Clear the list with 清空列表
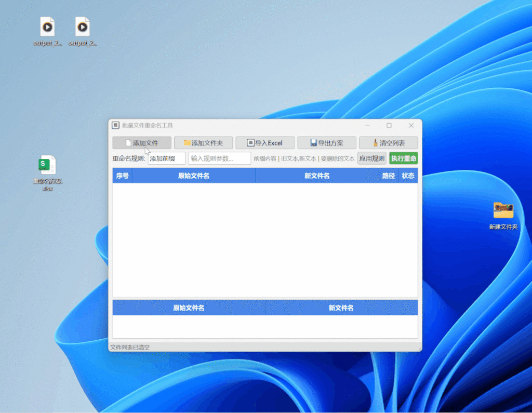Viewport: 532px width, 413px height. click(389, 143)
